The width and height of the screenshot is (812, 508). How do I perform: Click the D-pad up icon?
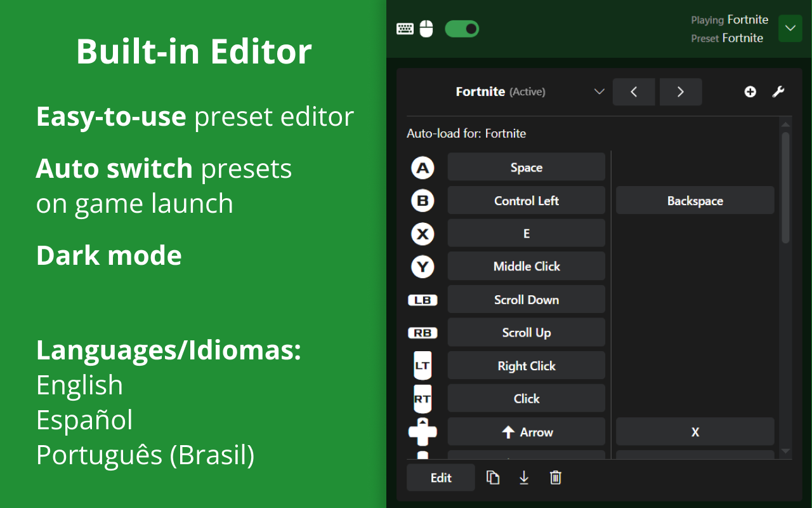[422, 432]
